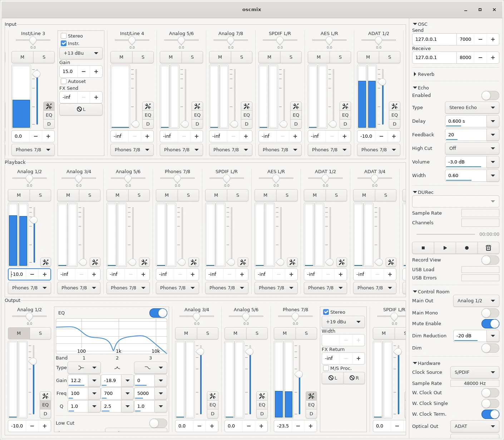Solo the SPDIF L/R playback channel
Screen dimensions: 504x440
(x=237, y=195)
